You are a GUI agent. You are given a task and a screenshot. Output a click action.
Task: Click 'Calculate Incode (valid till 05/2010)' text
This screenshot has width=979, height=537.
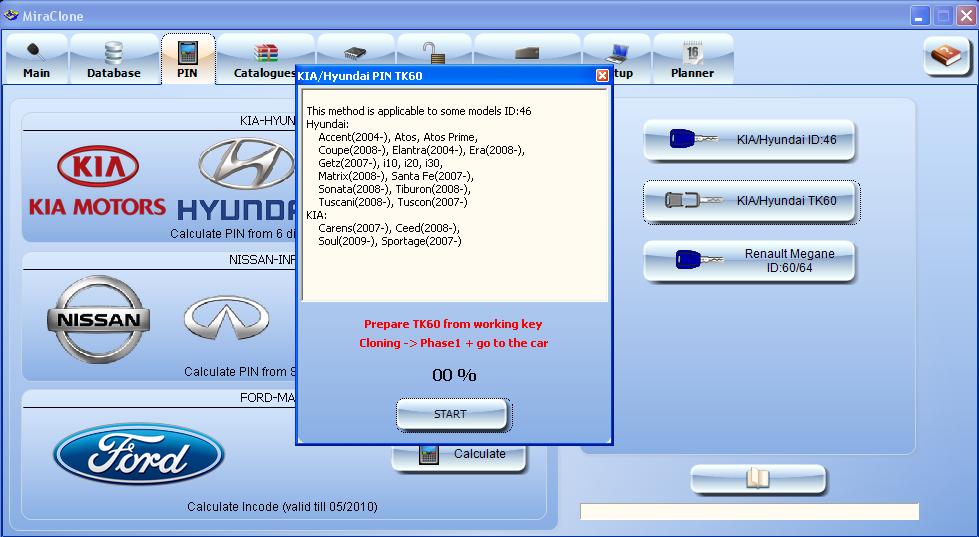282,507
